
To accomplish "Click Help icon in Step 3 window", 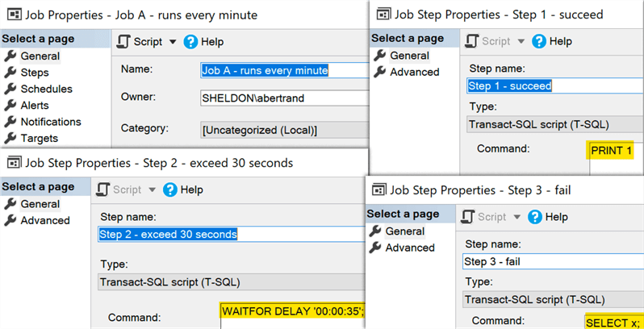I will click(536, 217).
